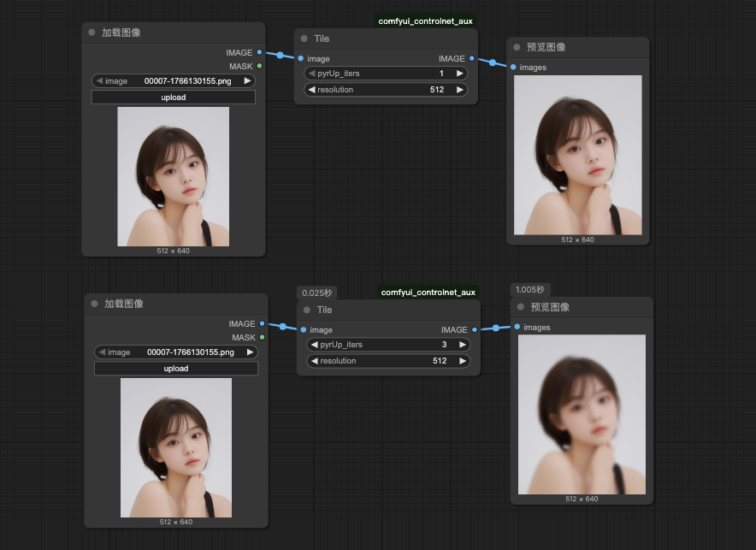Viewport: 756px width, 550px height.
Task: Collapse the bottom 加载图像 node via its dot
Action: pyautogui.click(x=94, y=304)
